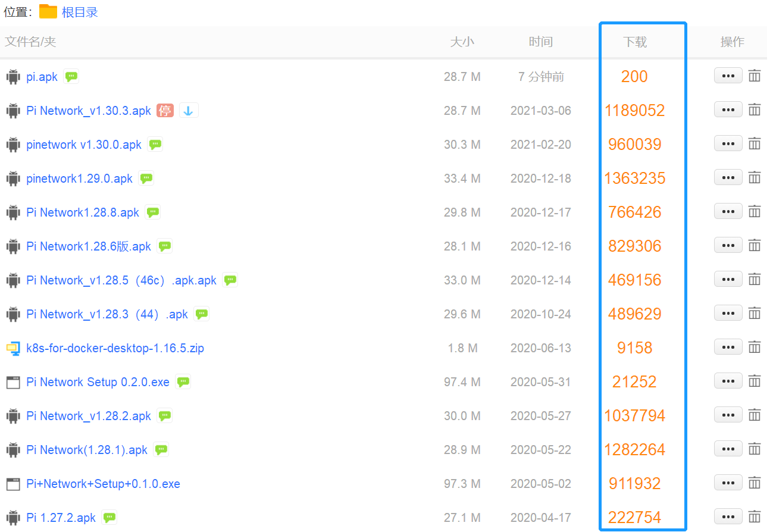Delete Pi Network_v1.30.3.apk via trash icon
The width and height of the screenshot is (773, 532).
pyautogui.click(x=755, y=109)
